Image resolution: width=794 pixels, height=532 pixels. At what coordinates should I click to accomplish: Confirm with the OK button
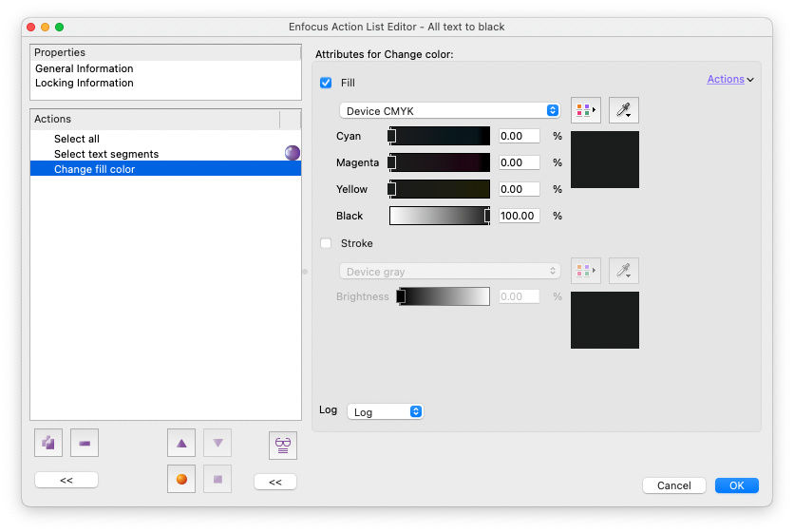(737, 485)
